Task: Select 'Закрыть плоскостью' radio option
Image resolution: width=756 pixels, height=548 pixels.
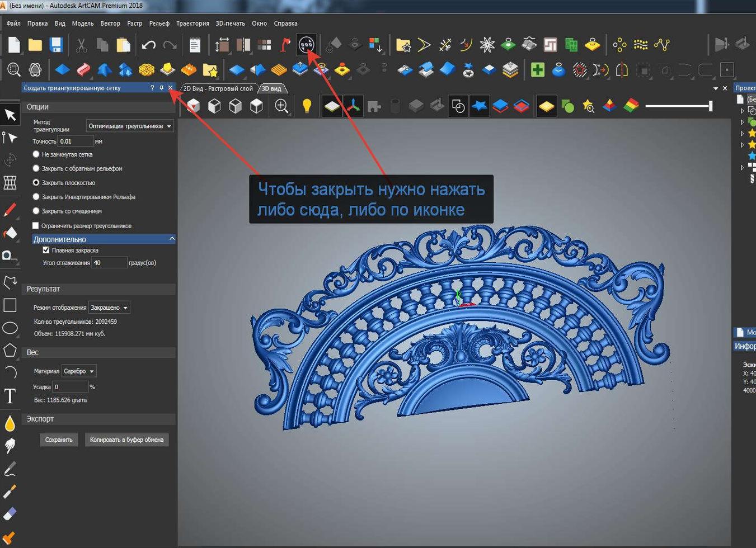Action: [x=36, y=183]
